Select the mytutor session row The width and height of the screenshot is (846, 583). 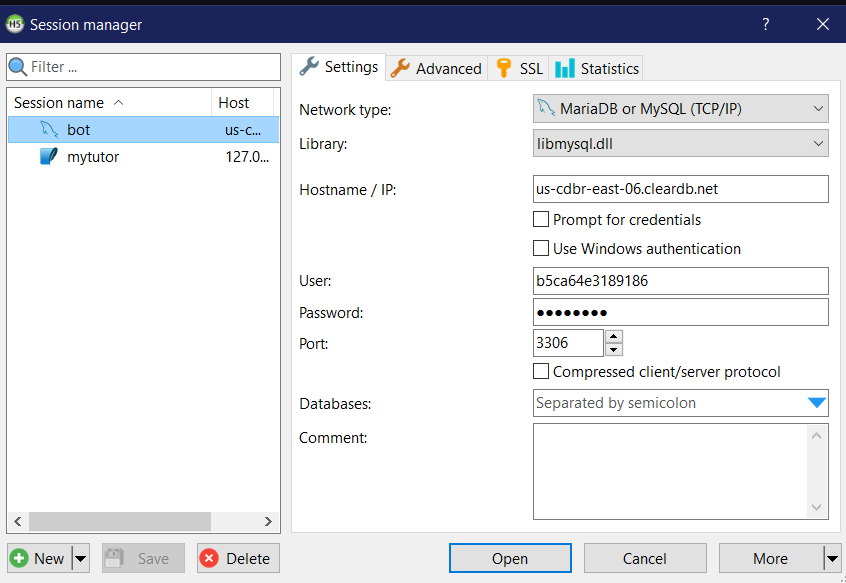click(144, 156)
